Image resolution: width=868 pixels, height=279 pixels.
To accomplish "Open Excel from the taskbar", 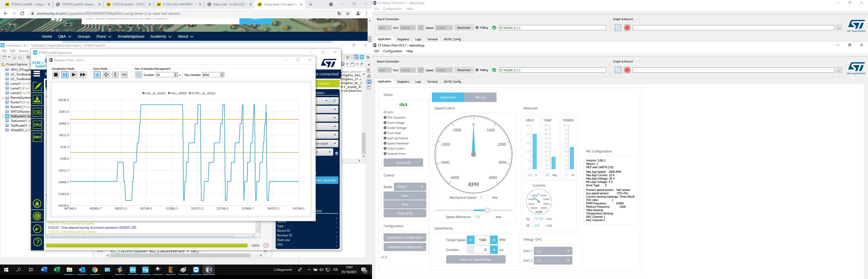I will point(57,269).
